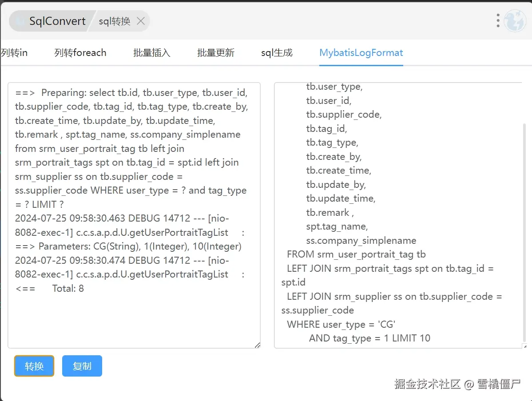
Task: Select the sql生成 tab
Action: pos(277,52)
